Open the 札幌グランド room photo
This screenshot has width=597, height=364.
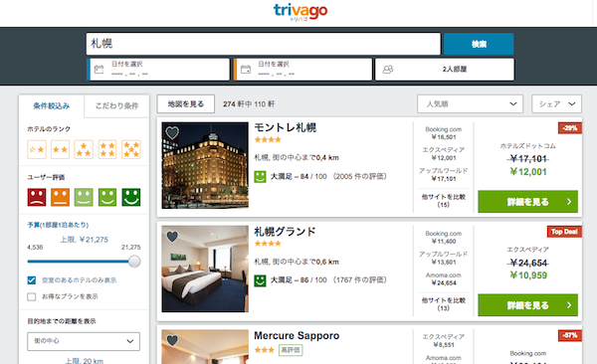pos(205,269)
